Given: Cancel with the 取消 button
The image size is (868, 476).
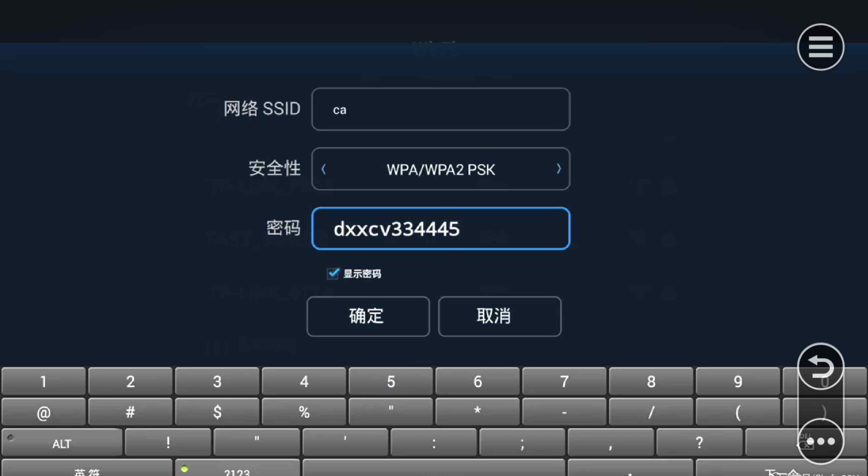Looking at the screenshot, I should pos(500,316).
